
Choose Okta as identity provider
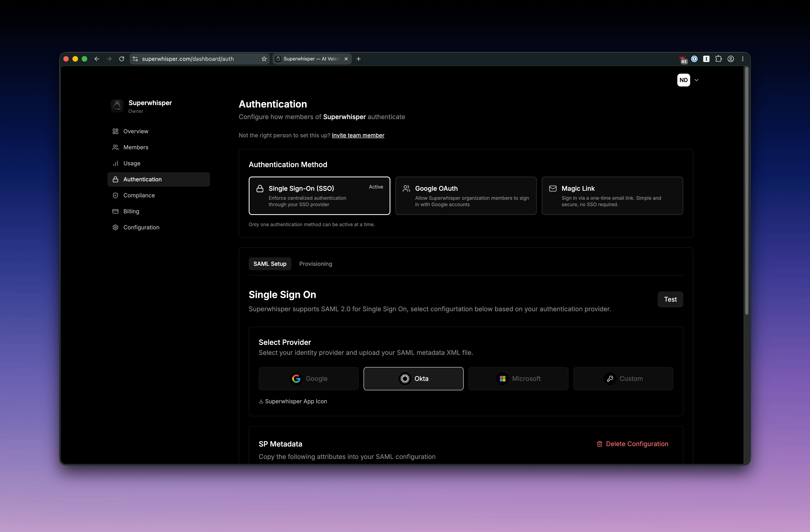click(x=414, y=379)
